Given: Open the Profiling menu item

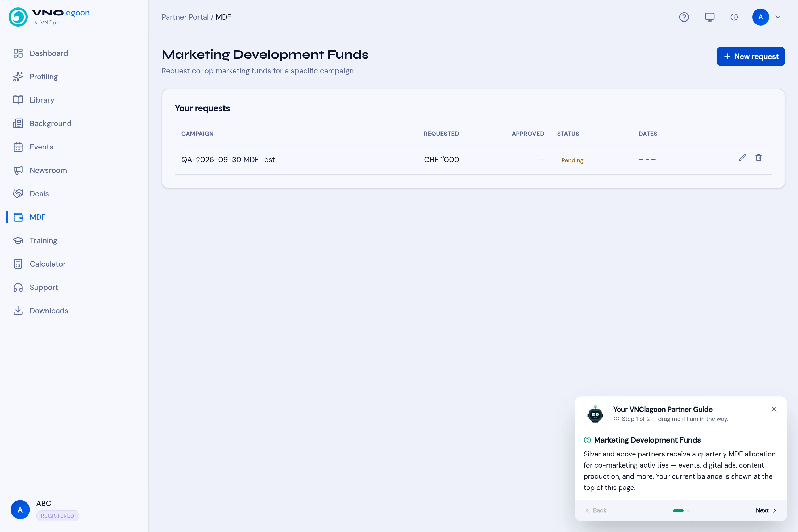Looking at the screenshot, I should pyautogui.click(x=74, y=77).
